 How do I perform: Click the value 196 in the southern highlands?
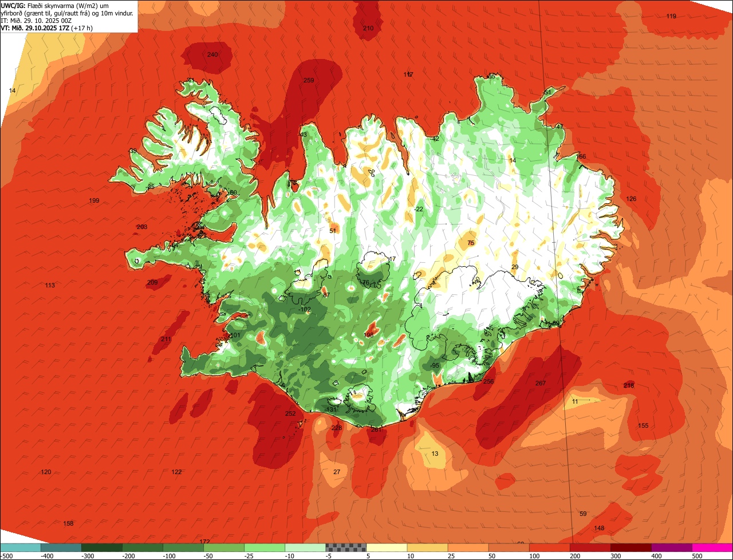pos(369,335)
